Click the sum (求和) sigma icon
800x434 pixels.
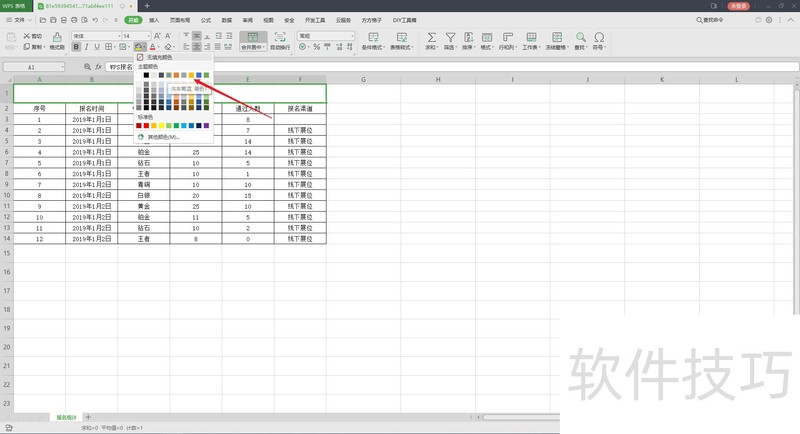pos(431,37)
